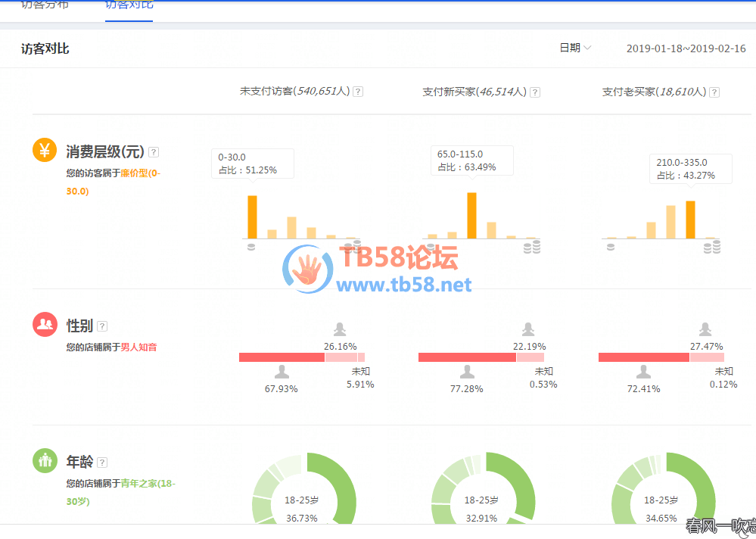The width and height of the screenshot is (756, 539).
Task: Click the help icon next to 年龄
Action: [102, 462]
